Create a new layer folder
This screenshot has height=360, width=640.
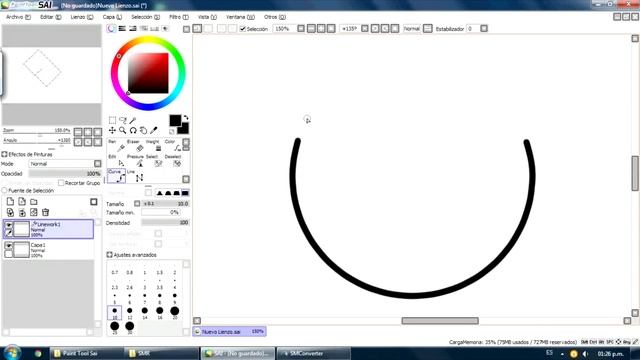pos(34,202)
